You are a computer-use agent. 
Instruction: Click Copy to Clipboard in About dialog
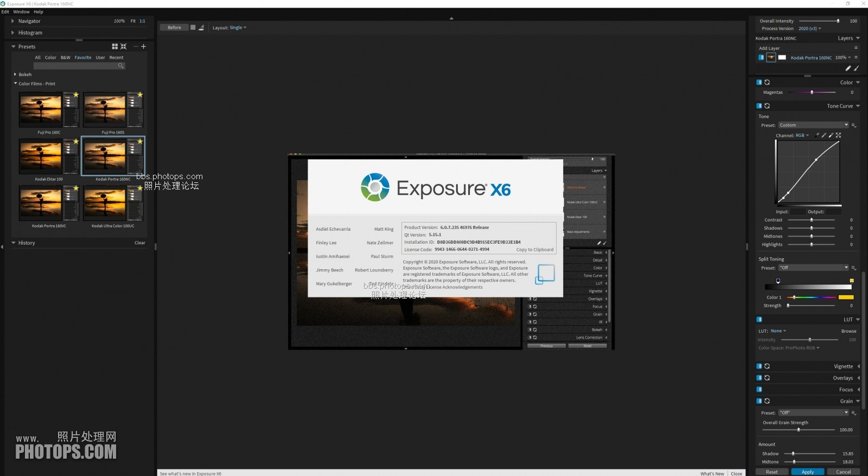(535, 250)
